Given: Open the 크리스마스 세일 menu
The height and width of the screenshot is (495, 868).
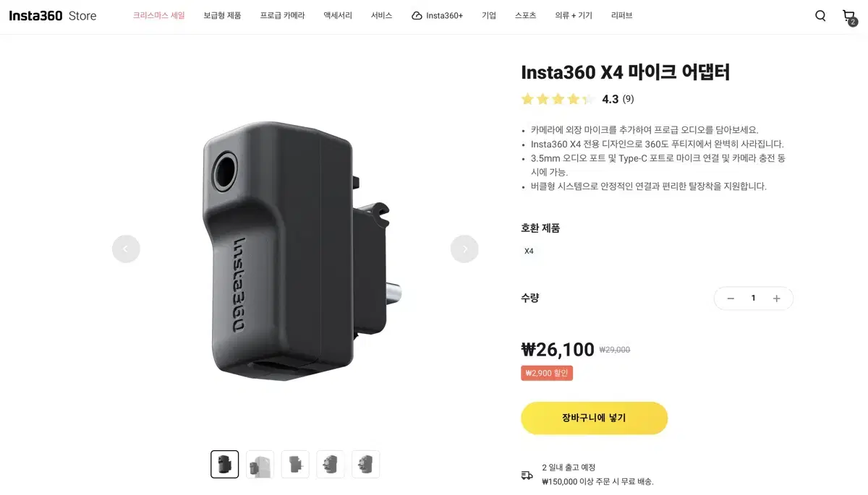Looking at the screenshot, I should click(x=158, y=16).
